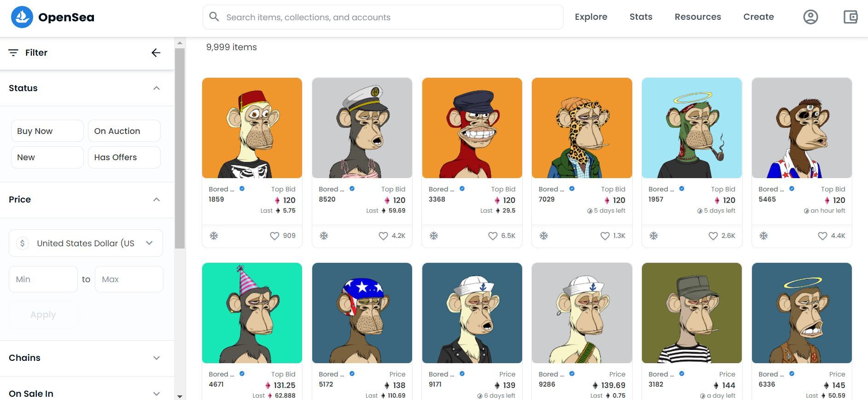Viewport: 868px width, 400px height.
Task: Open the account profile icon
Action: coord(810,17)
